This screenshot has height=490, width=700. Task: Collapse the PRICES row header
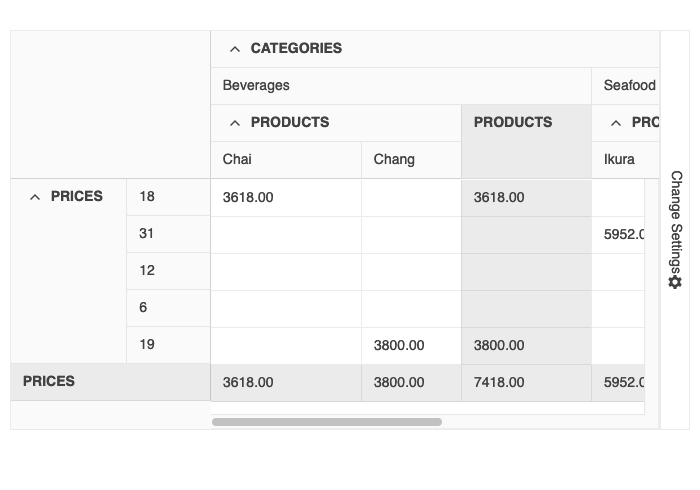35,197
